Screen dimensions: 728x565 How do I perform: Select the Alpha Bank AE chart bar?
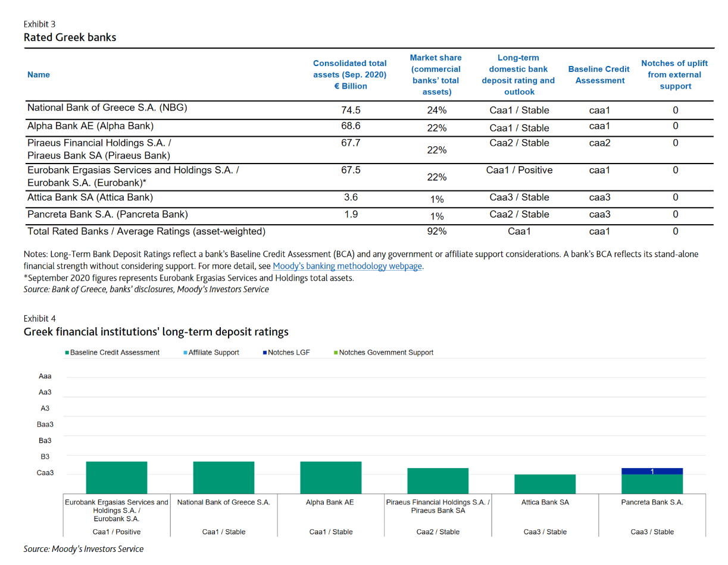pyautogui.click(x=330, y=477)
